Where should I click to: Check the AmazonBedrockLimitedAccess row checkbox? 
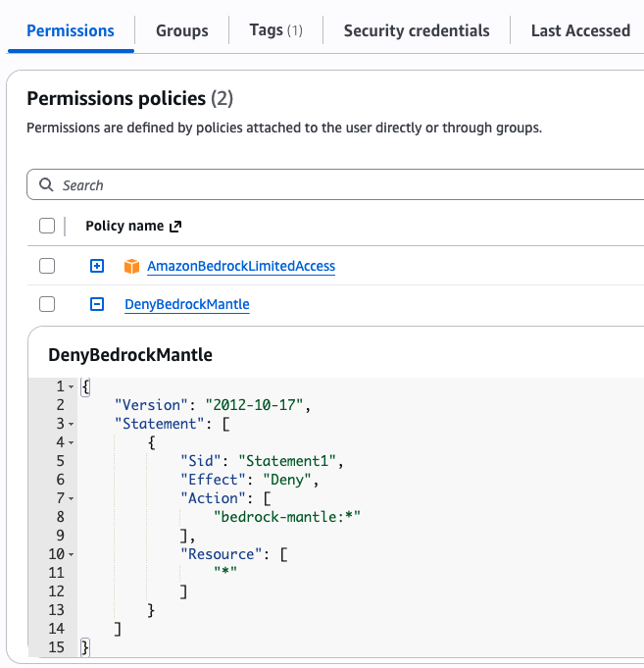[x=47, y=266]
